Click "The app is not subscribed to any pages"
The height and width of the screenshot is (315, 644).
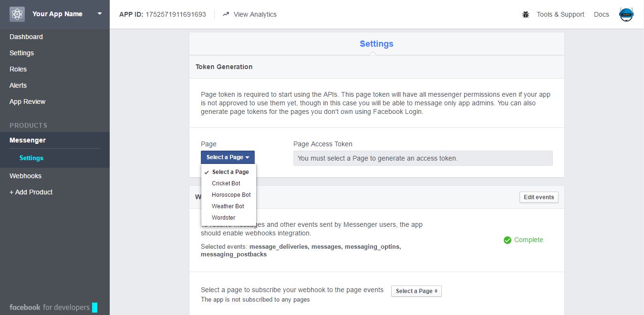255,300
